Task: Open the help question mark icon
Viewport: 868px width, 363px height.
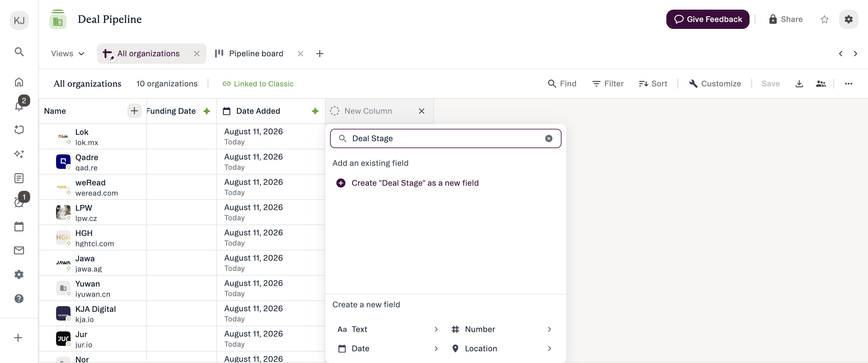Action: click(19, 299)
